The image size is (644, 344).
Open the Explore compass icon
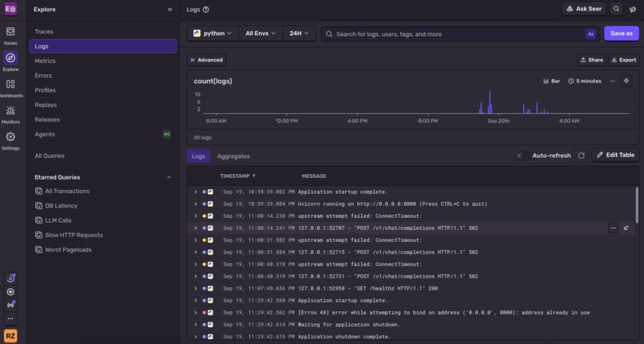10,58
